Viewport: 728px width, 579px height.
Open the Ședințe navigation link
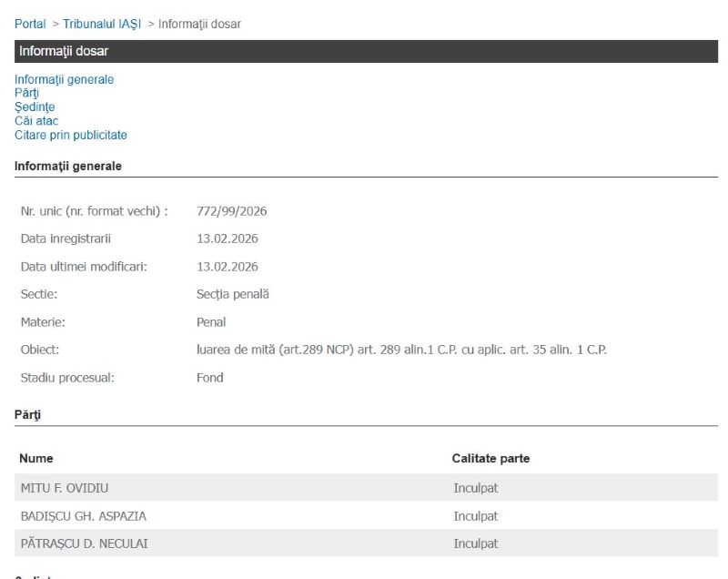(35, 107)
